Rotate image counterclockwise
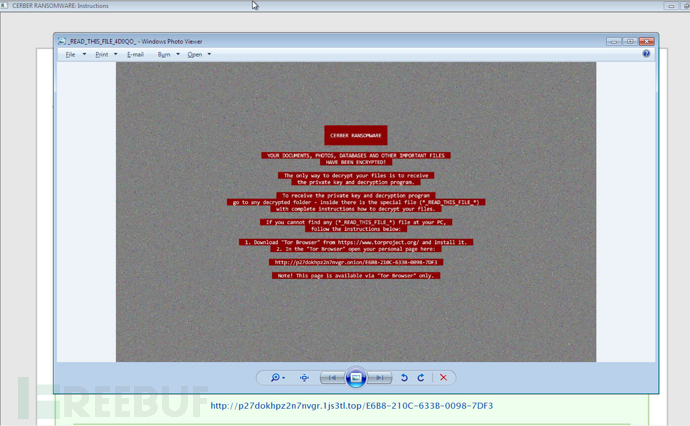The image size is (690, 426). point(404,378)
